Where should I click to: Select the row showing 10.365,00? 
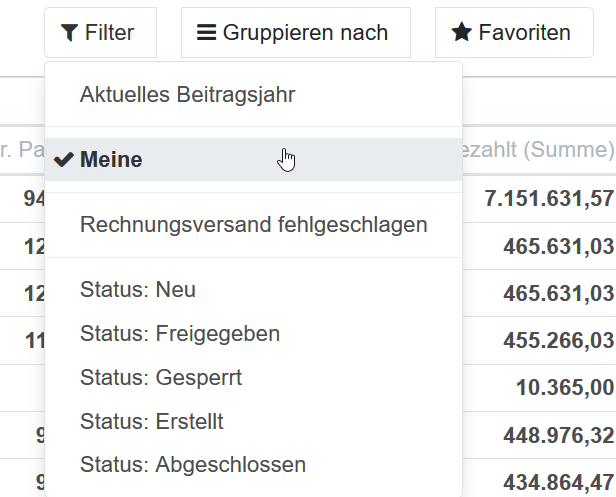click(x=565, y=387)
